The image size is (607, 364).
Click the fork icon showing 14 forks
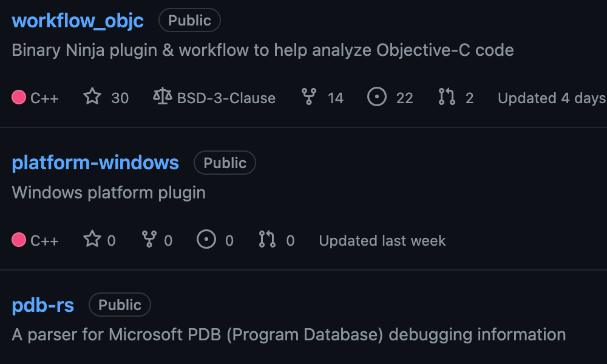[x=309, y=97]
